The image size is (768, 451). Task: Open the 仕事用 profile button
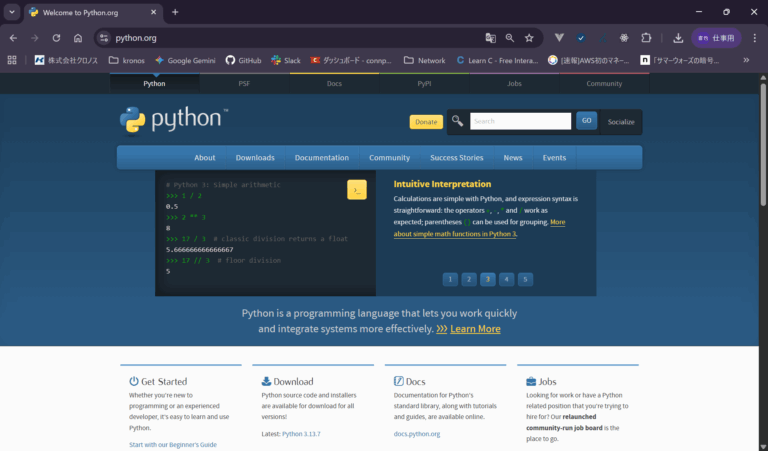[716, 38]
